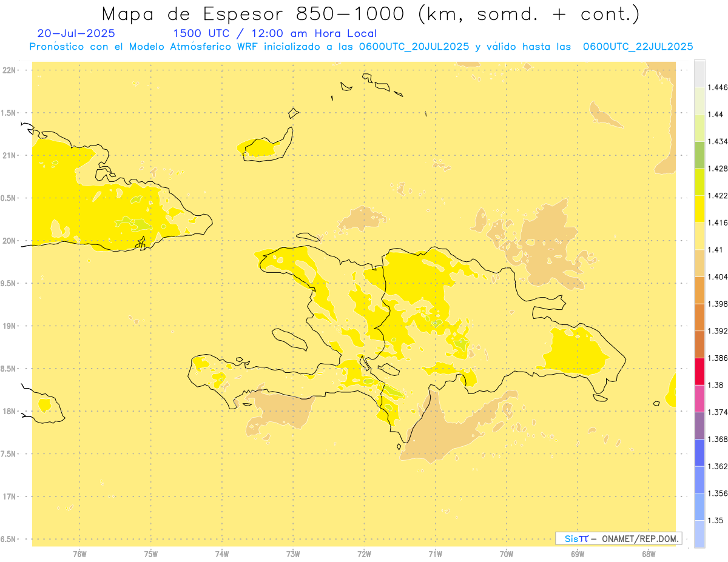
Task: Click the valid-until time '0600UTC_22JUL2025'
Action: 638,47
